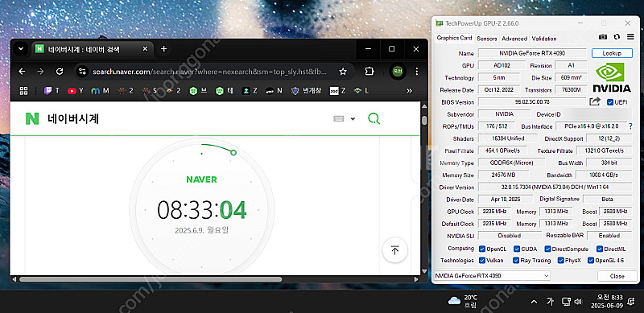
Task: Click the Bus Interface question mark icon
Action: [631, 126]
